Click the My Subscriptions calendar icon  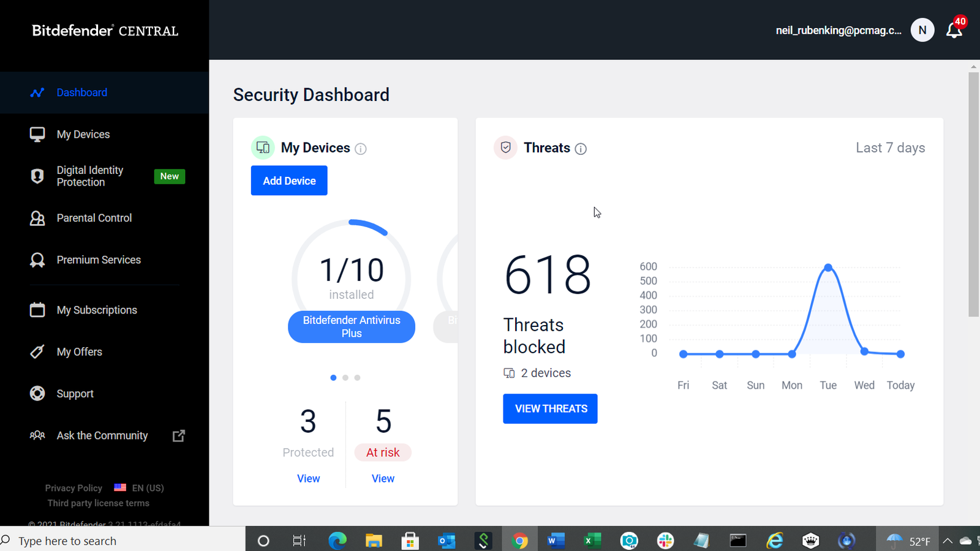[x=37, y=310]
